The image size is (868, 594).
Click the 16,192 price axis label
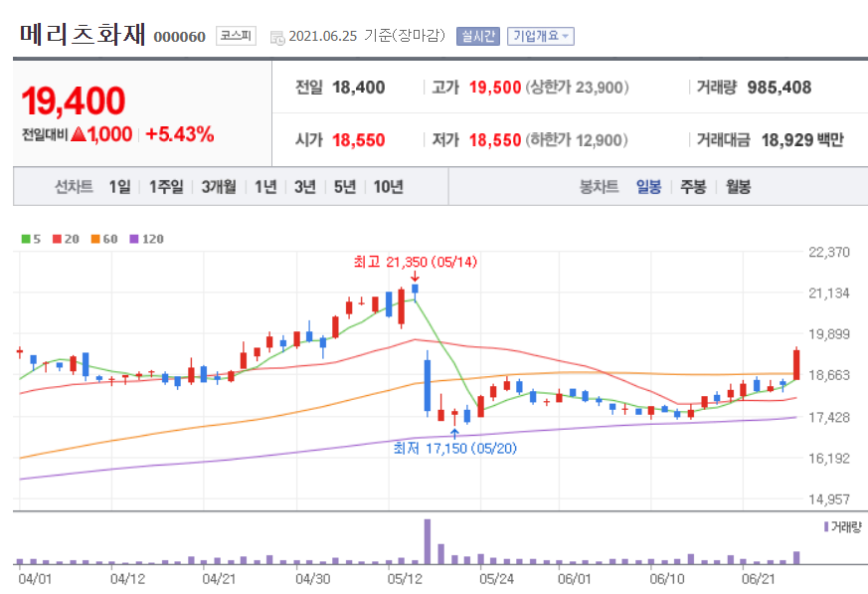click(x=829, y=459)
